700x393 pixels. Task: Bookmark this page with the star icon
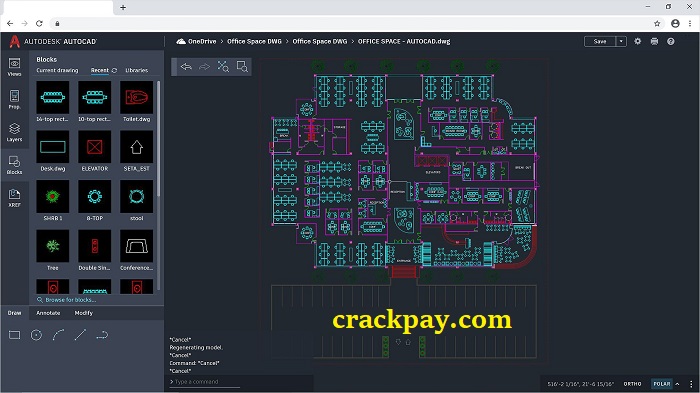pyautogui.click(x=657, y=23)
